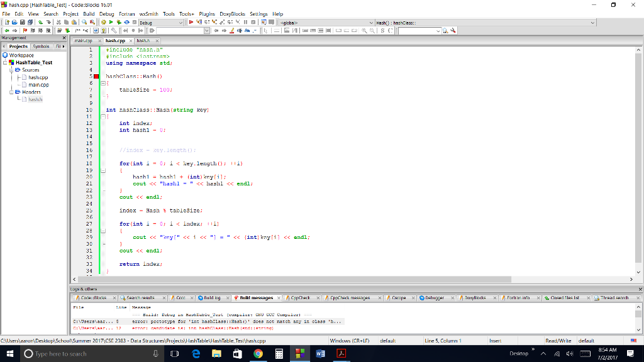Click the Abort build icon
The height and width of the screenshot is (362, 644).
pyautogui.click(x=134, y=21)
